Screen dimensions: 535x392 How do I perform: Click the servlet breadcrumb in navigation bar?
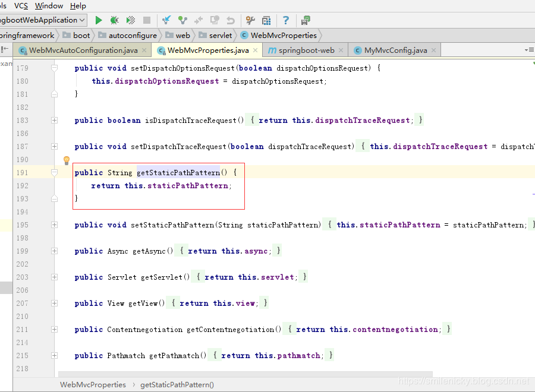[221, 36]
